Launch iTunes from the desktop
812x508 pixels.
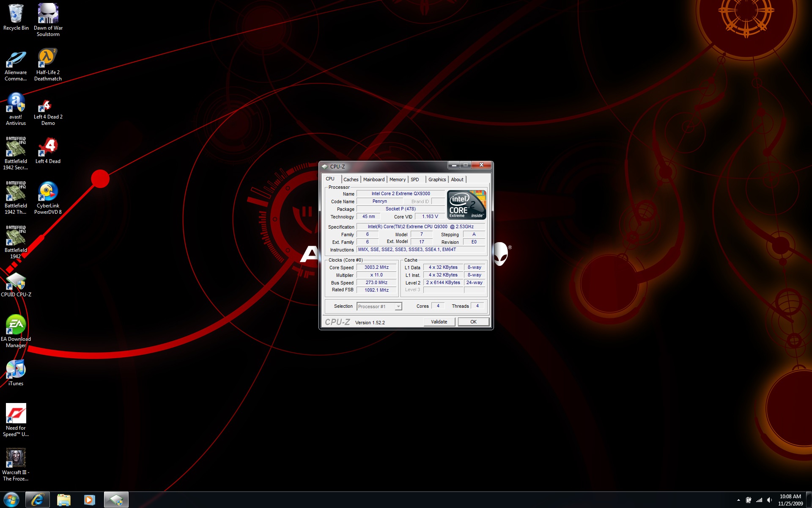(16, 373)
